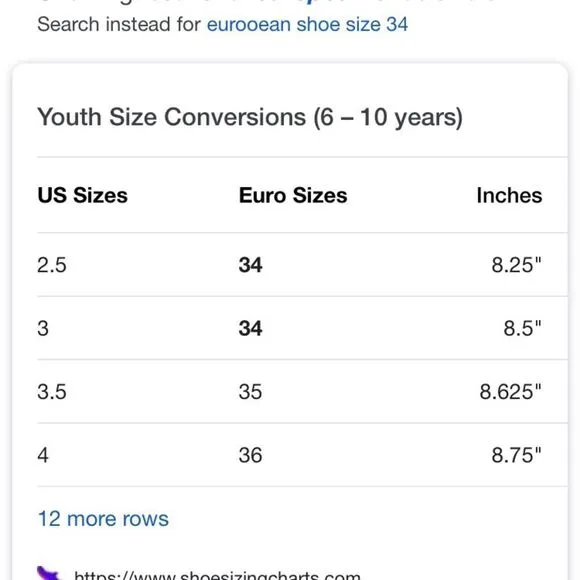Image resolution: width=580 pixels, height=580 pixels.
Task: Click the bold Euro 34 in 2.5 row
Action: [x=250, y=265]
